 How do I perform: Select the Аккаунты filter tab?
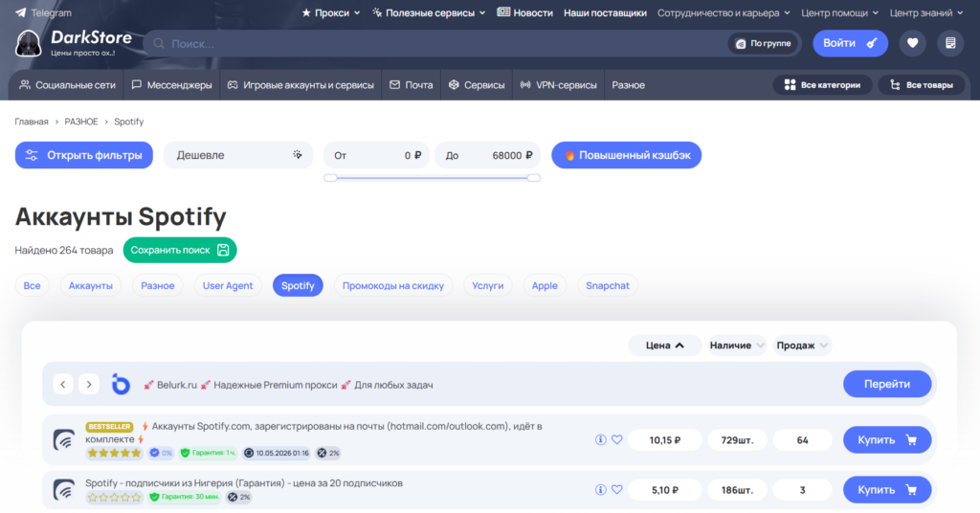pos(91,285)
